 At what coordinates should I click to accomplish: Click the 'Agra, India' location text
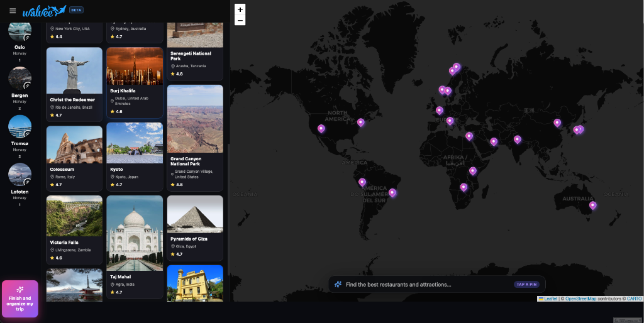point(125,285)
